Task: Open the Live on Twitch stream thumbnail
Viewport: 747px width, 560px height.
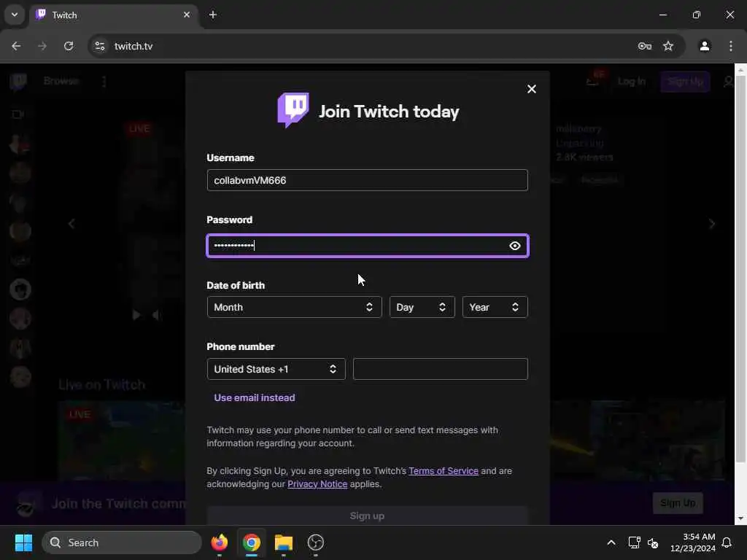Action: point(122,440)
